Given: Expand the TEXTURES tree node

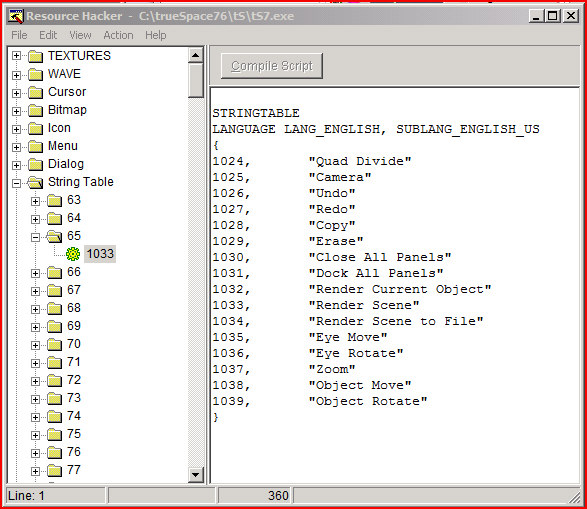Looking at the screenshot, I should pyautogui.click(x=16, y=56).
